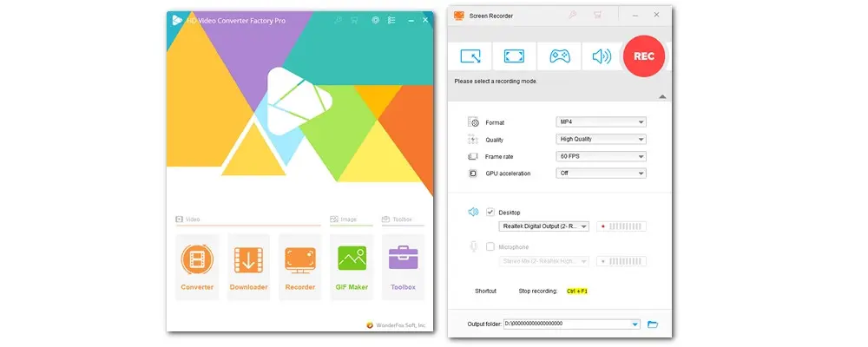Start recording with the red REC button

pyautogui.click(x=644, y=56)
